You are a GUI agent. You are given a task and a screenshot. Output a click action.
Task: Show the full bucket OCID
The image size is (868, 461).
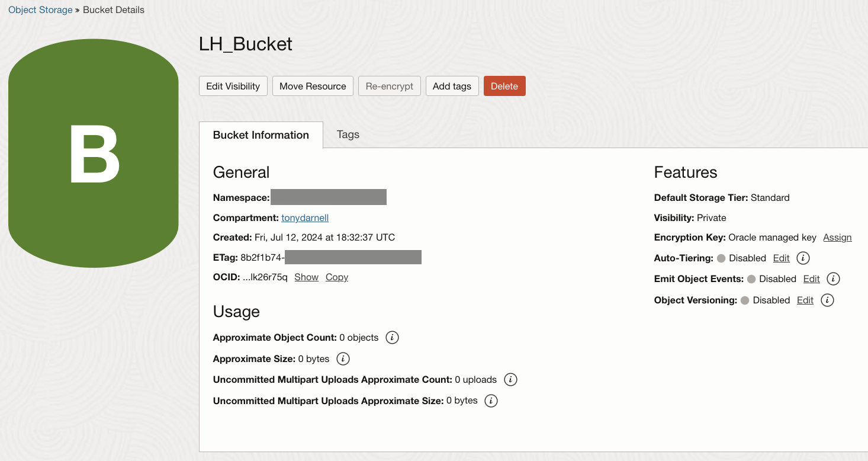coord(306,277)
